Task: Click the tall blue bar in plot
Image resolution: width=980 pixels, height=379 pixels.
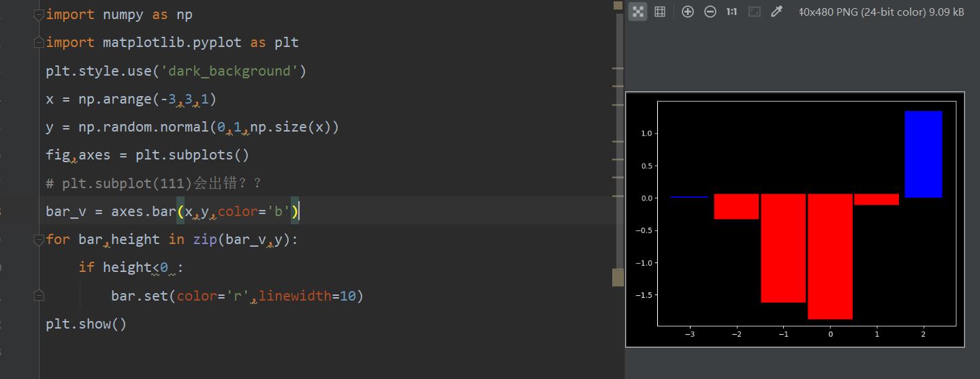Action: click(923, 154)
